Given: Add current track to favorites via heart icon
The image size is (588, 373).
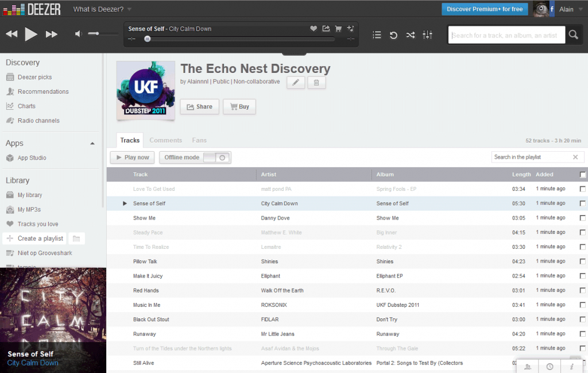Looking at the screenshot, I should pyautogui.click(x=314, y=28).
